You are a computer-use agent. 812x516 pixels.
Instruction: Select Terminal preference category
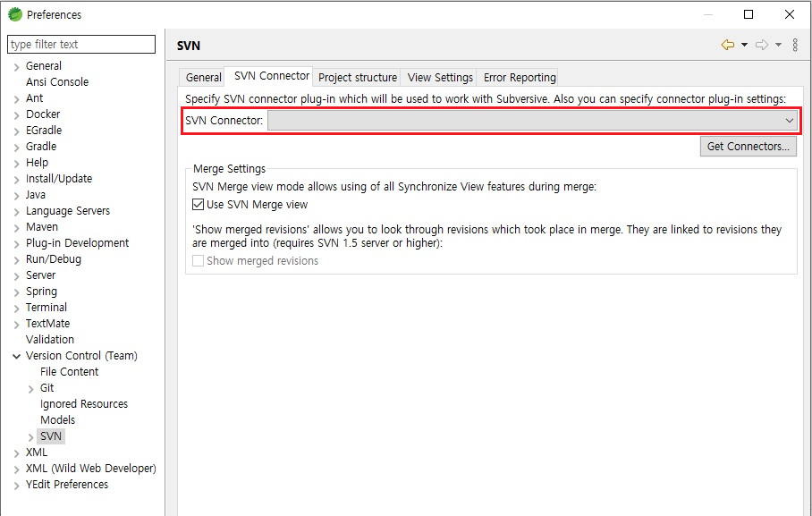pyautogui.click(x=47, y=307)
